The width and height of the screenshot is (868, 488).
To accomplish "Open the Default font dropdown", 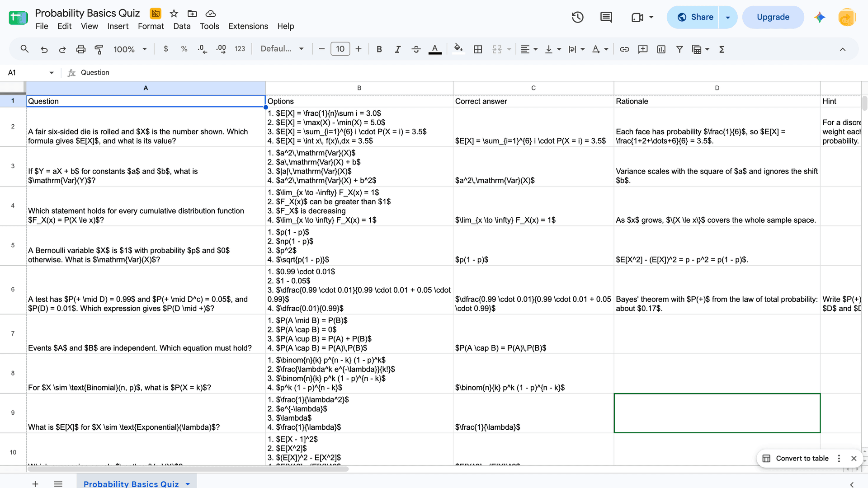I will coord(282,49).
